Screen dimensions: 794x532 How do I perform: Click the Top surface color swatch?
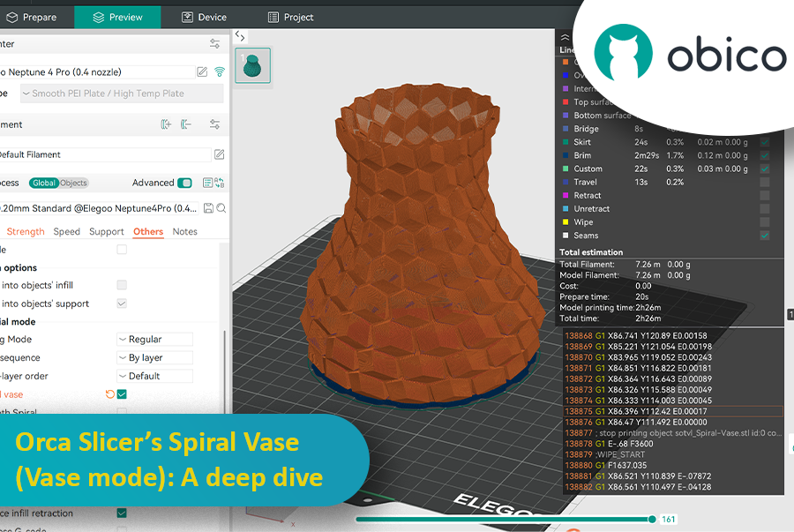point(566,101)
